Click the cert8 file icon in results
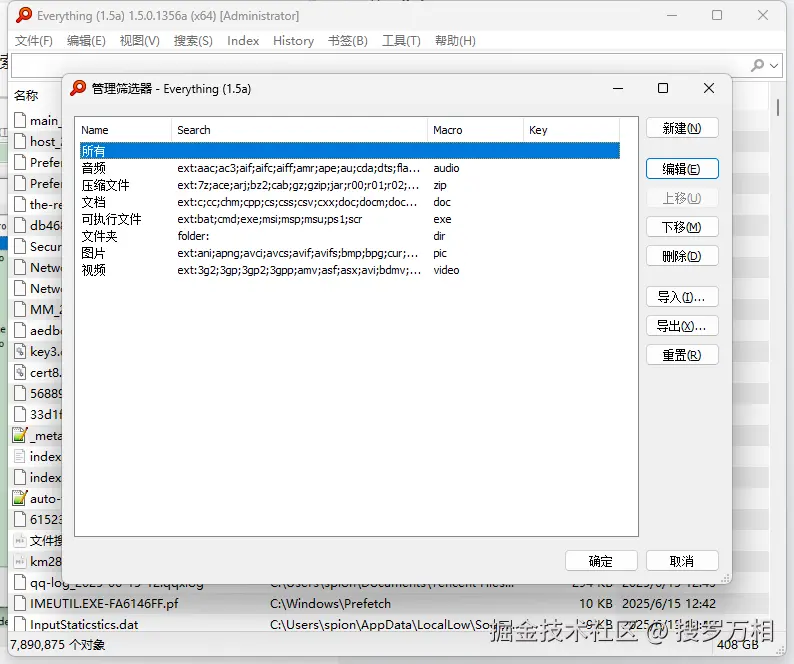Image resolution: width=794 pixels, height=664 pixels. 20,372
